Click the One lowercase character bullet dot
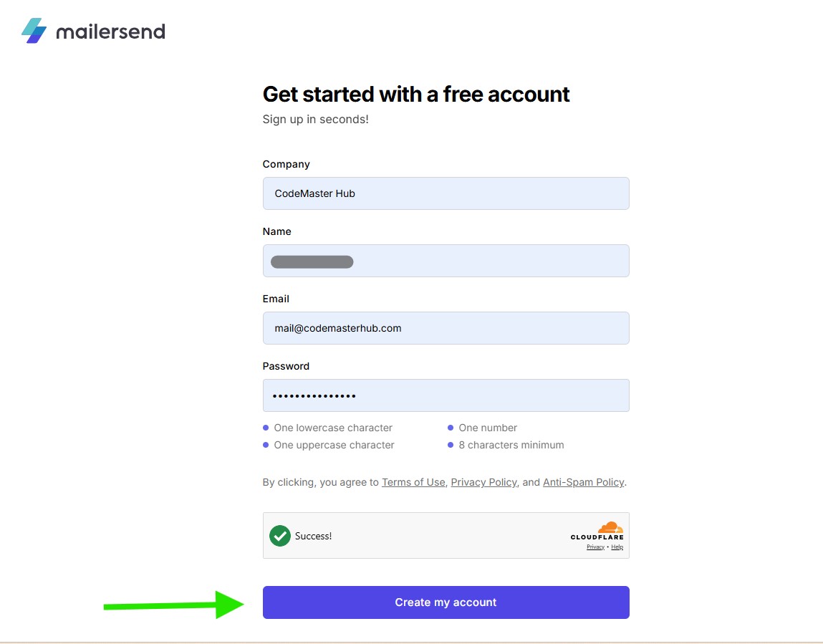Viewport: 823px width, 644px height. (266, 428)
